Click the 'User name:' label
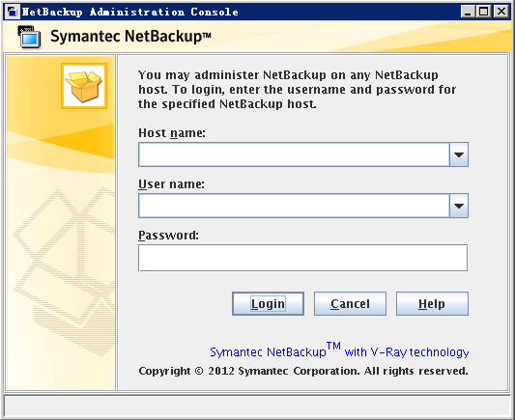515x420 pixels. 171,184
